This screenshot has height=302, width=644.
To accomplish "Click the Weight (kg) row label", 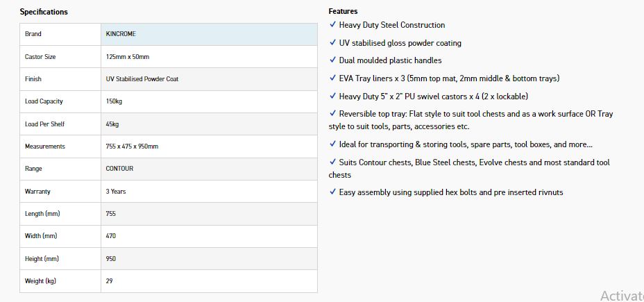I will 40,281.
